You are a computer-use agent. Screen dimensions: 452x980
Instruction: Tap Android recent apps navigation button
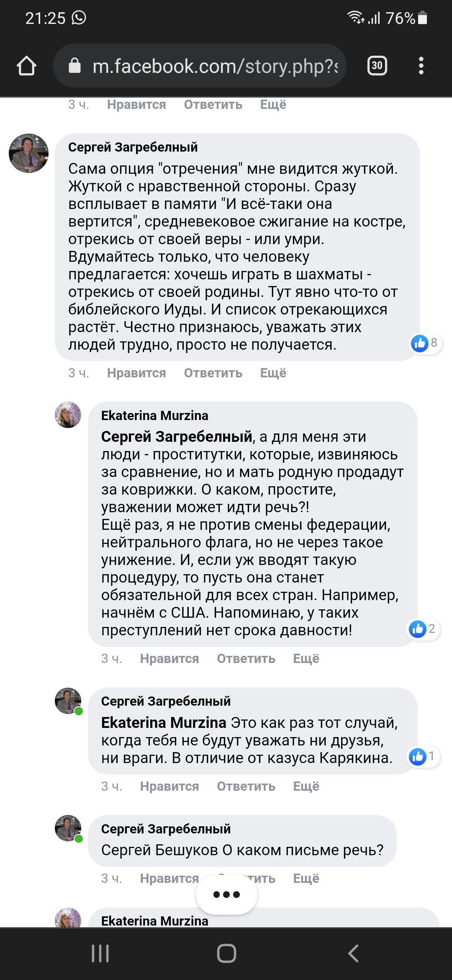click(100, 954)
